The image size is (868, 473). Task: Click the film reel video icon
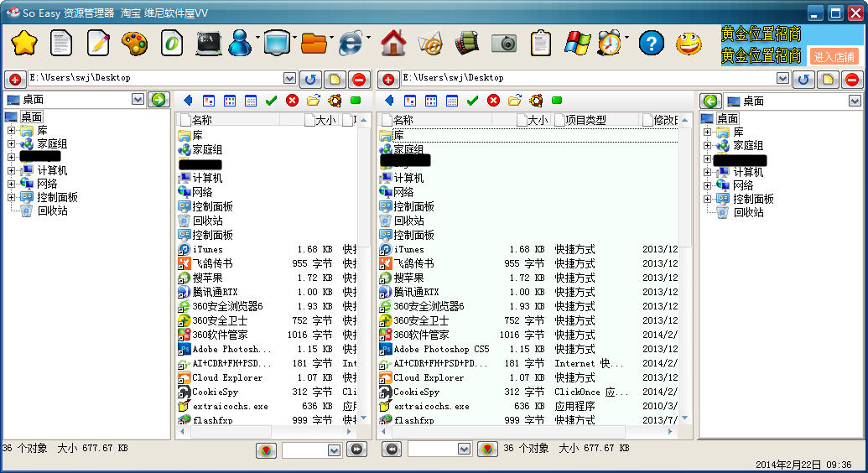click(466, 44)
